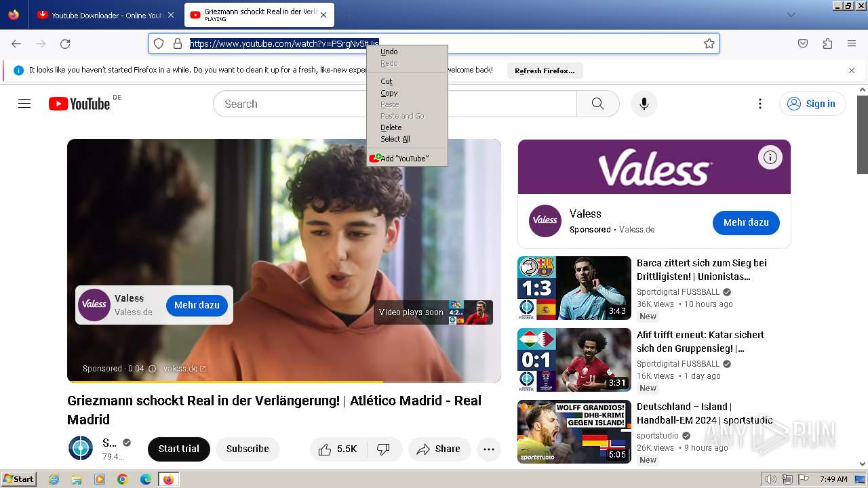Close the Firefox refresh notification bar
The width and height of the screenshot is (868, 488).
(852, 70)
